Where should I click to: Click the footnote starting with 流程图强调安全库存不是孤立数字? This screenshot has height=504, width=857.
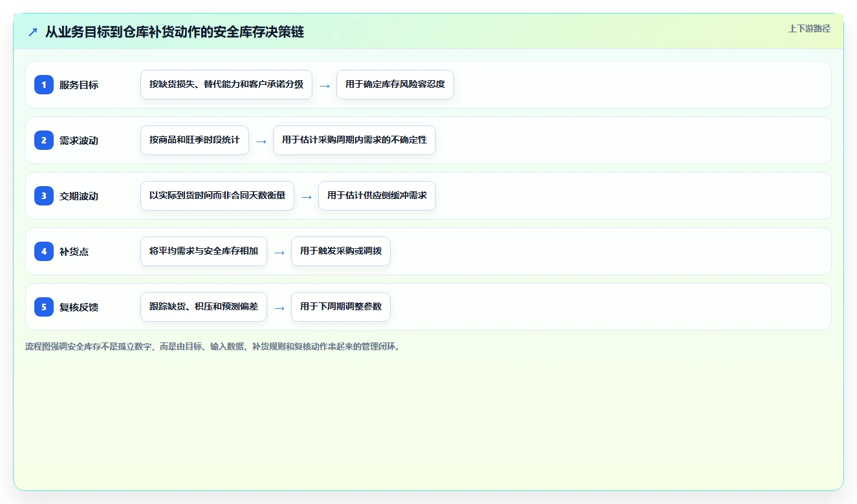point(213,346)
